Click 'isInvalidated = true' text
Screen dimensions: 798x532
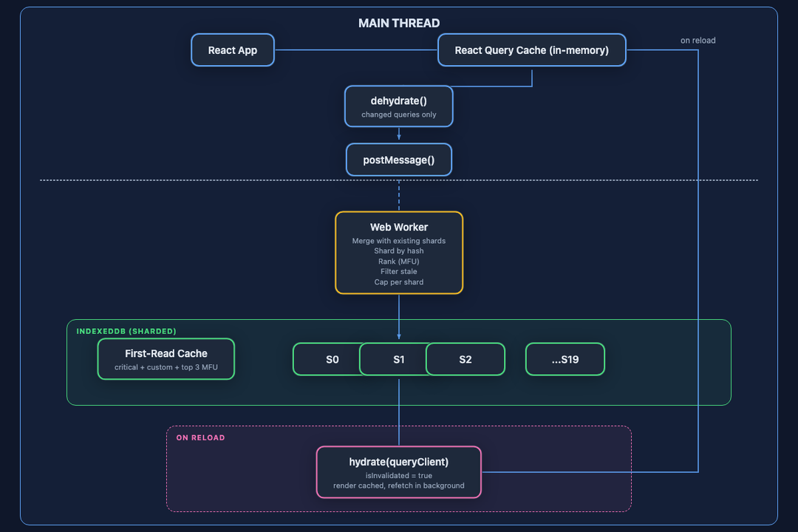398,476
